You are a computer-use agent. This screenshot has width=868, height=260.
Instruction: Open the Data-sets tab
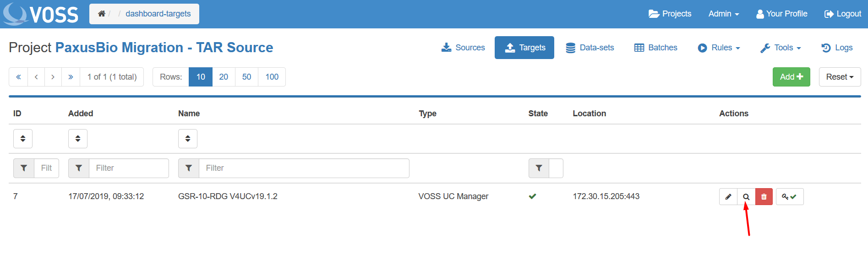point(590,48)
